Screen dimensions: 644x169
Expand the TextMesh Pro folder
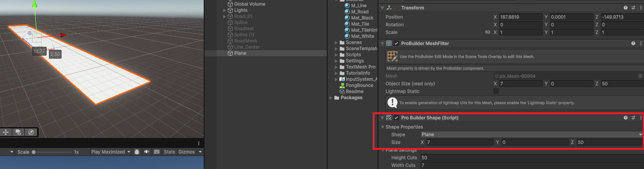click(x=336, y=67)
